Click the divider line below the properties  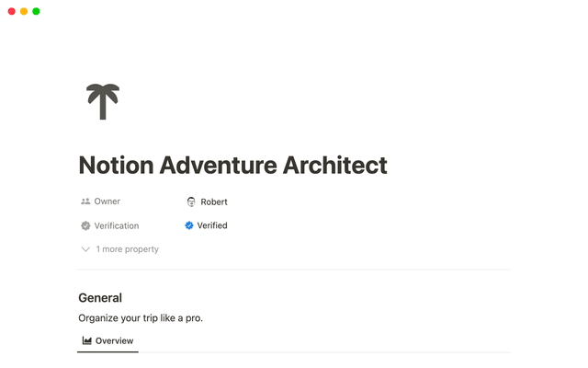tap(294, 270)
